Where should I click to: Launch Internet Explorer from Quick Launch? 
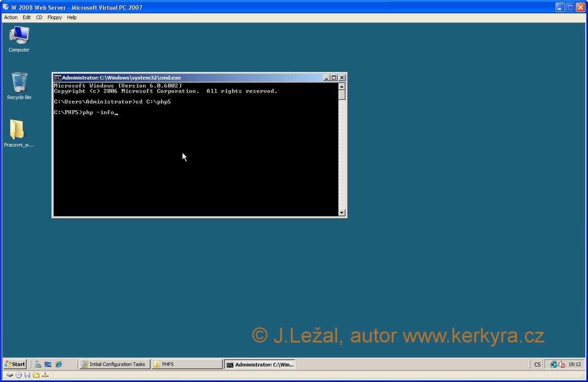(x=59, y=364)
